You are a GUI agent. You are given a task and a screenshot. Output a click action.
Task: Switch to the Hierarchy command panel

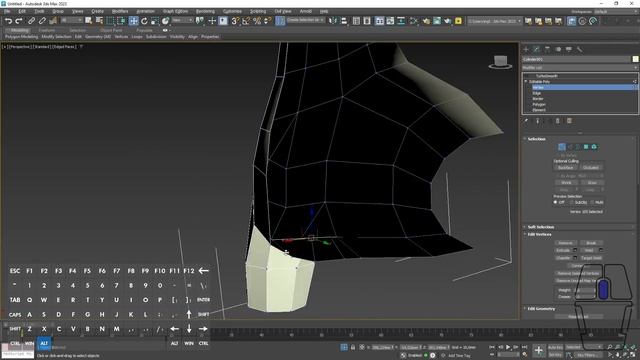tap(547, 49)
